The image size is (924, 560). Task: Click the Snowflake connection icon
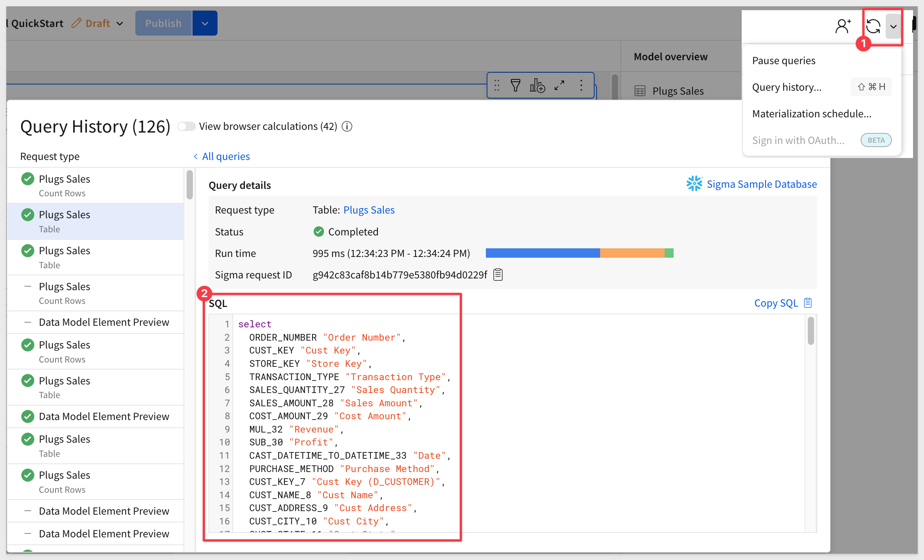(x=694, y=183)
